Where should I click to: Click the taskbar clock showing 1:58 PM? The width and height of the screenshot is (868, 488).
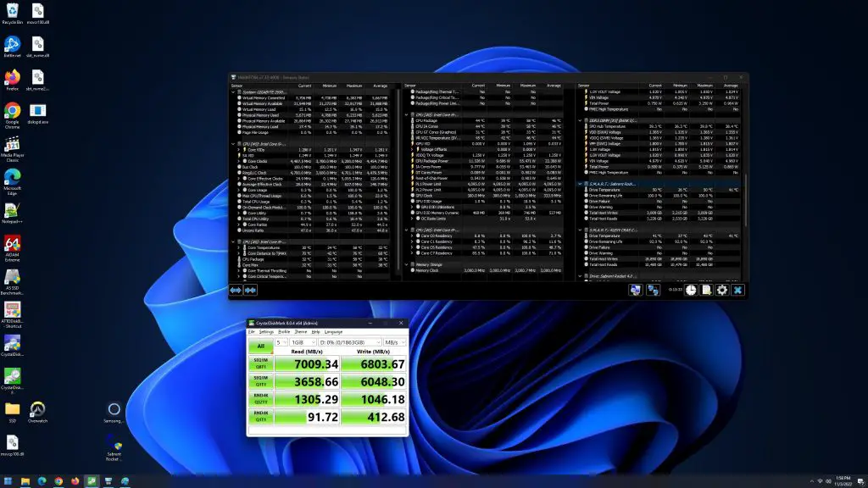tap(843, 481)
